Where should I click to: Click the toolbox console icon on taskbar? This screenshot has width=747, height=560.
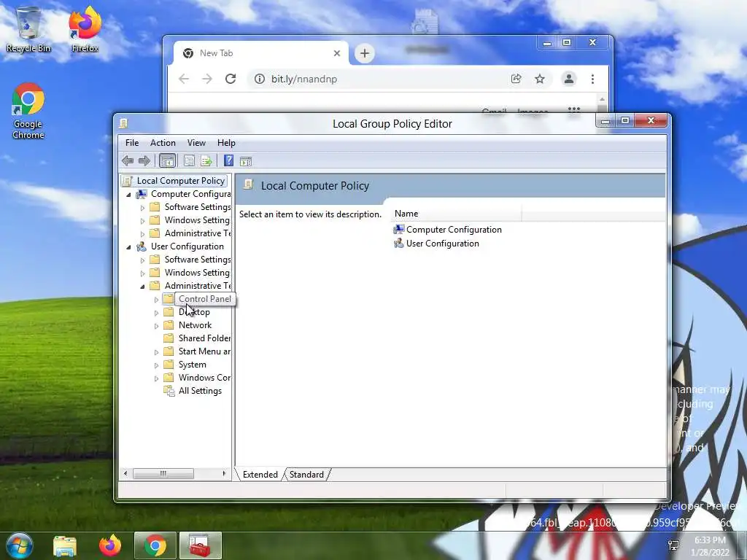(x=200, y=545)
